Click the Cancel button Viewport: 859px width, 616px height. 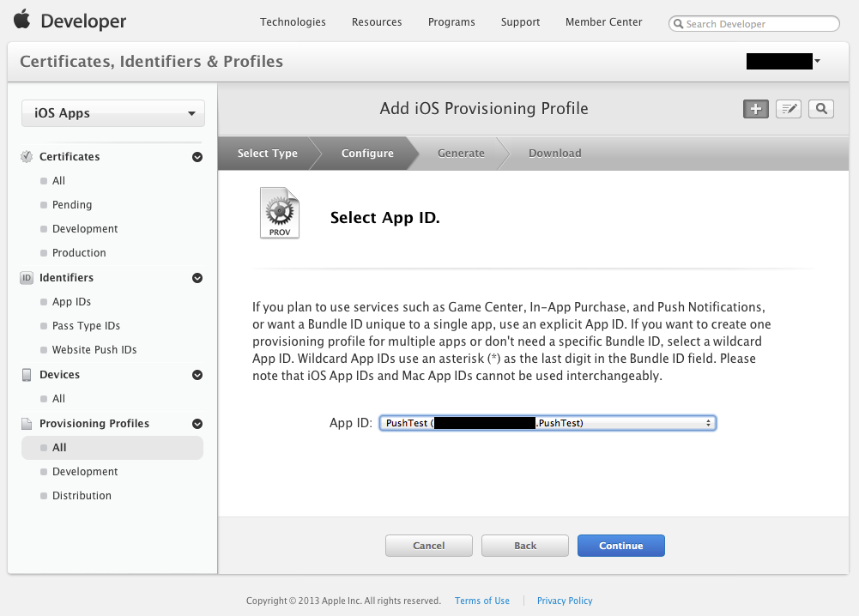tap(429, 546)
